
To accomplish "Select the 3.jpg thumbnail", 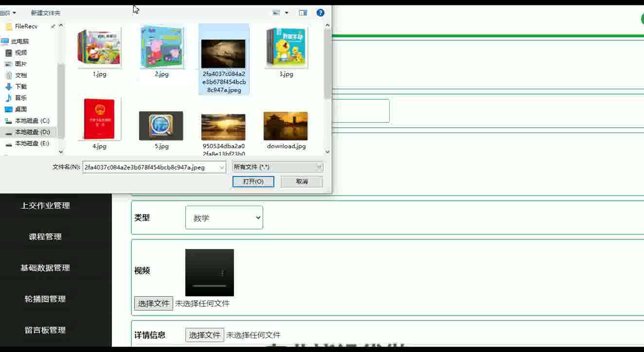I will click(286, 47).
